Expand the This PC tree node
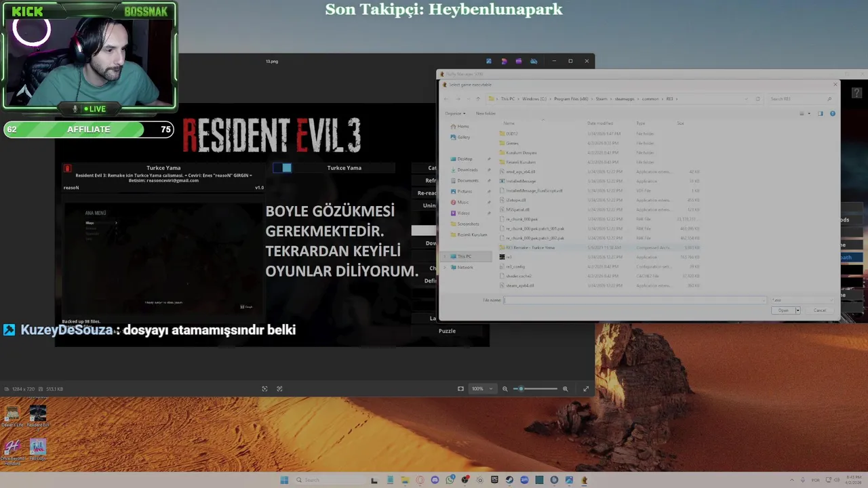 pyautogui.click(x=445, y=256)
